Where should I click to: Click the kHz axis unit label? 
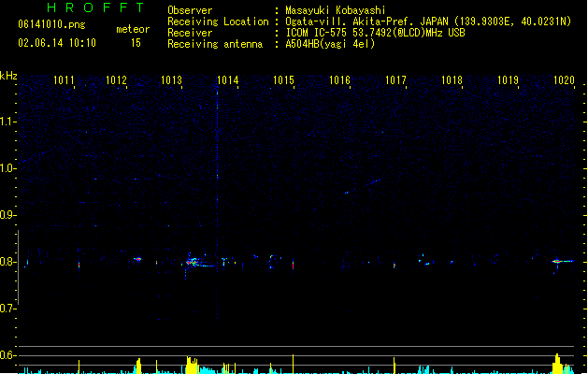coord(8,76)
